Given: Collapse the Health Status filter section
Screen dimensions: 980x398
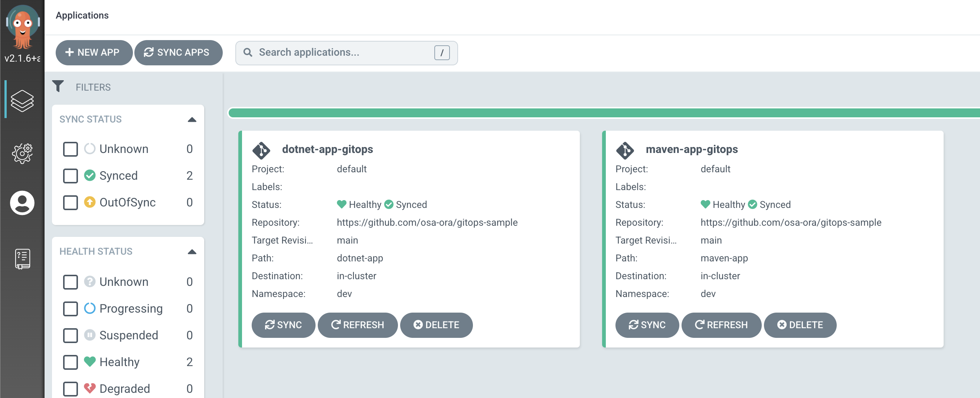Looking at the screenshot, I should point(192,252).
